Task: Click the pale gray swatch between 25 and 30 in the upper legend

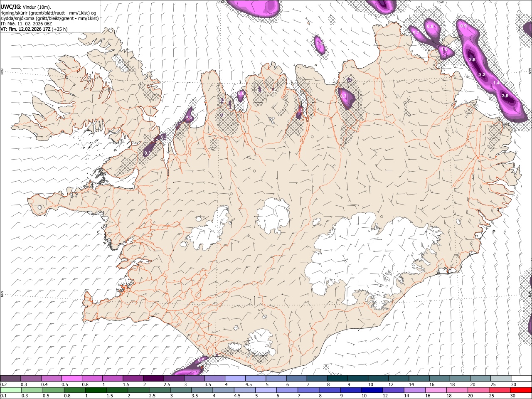Action: point(501,378)
